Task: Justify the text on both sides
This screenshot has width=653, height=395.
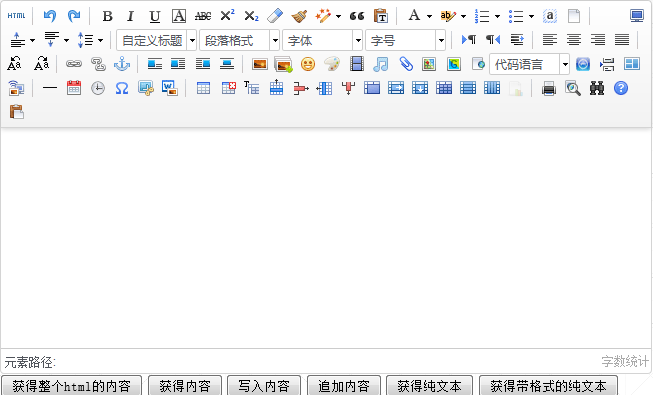Action: tap(622, 40)
